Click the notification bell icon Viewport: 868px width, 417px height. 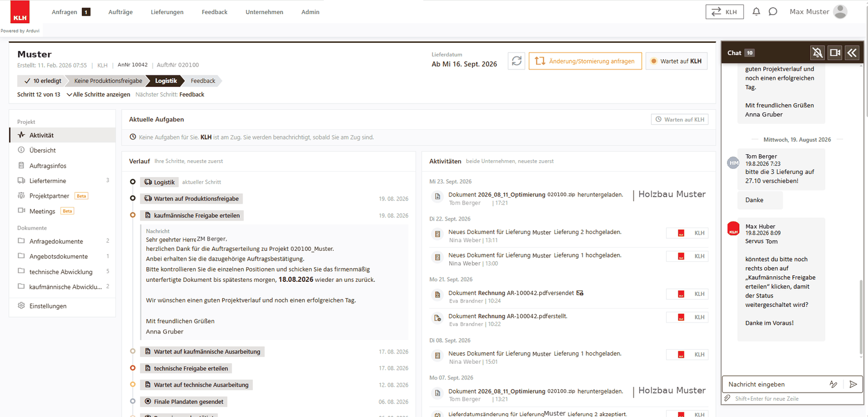(756, 11)
